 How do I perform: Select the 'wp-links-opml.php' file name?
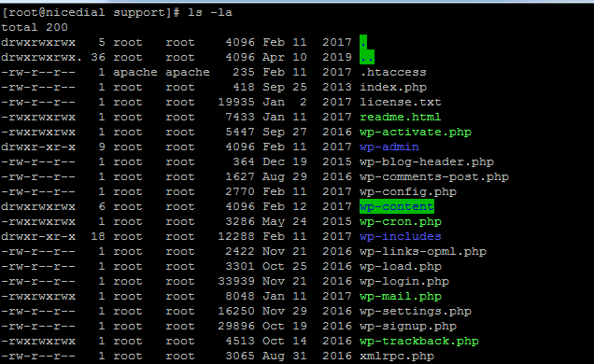423,252
